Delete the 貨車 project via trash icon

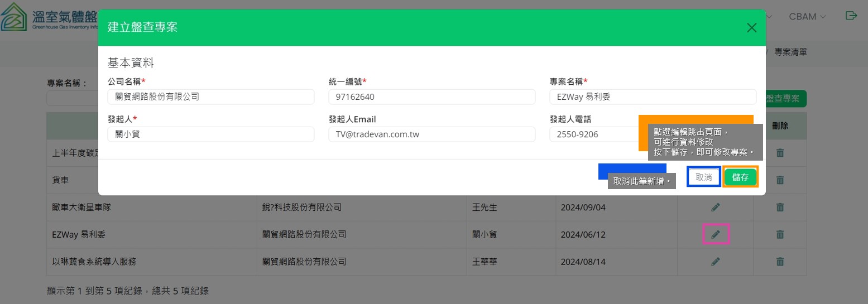(780, 180)
